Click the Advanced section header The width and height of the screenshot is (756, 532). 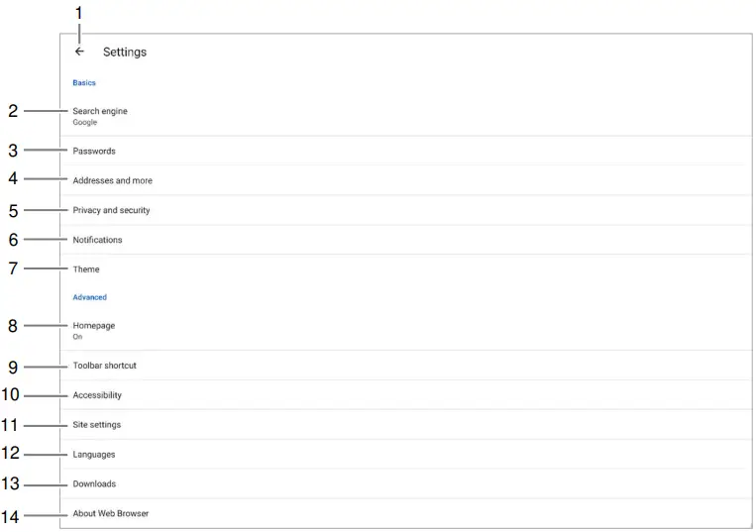tap(89, 297)
